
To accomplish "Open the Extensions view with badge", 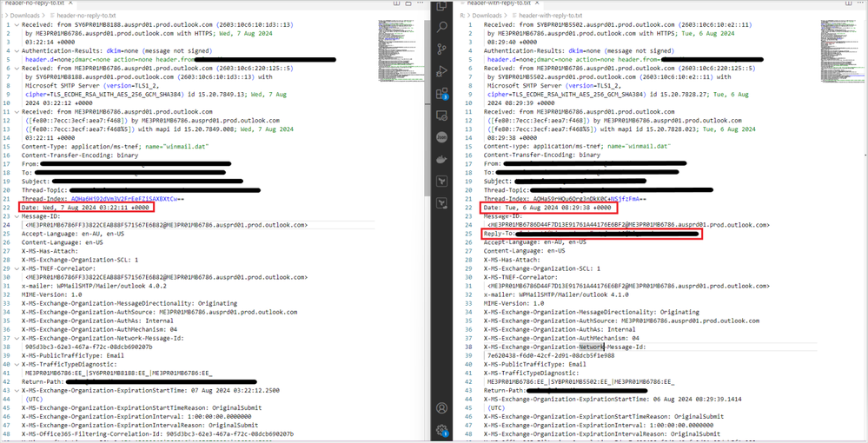I will click(x=441, y=93).
